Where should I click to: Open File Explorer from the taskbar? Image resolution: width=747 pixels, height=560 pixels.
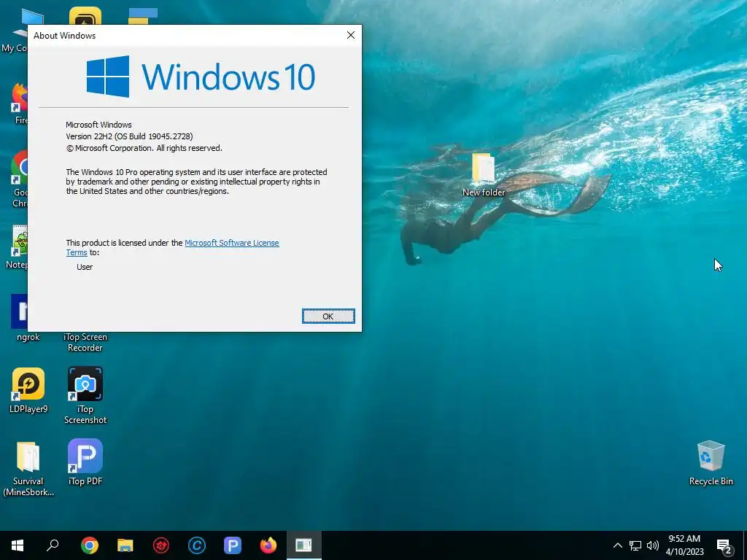(125, 545)
